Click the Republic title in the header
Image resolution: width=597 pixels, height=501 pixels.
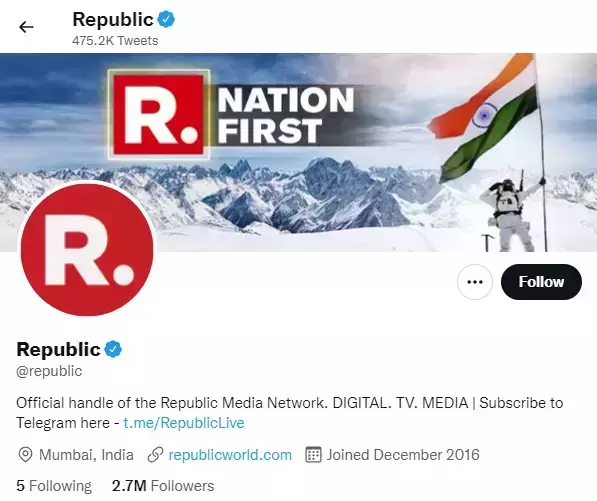coord(113,19)
